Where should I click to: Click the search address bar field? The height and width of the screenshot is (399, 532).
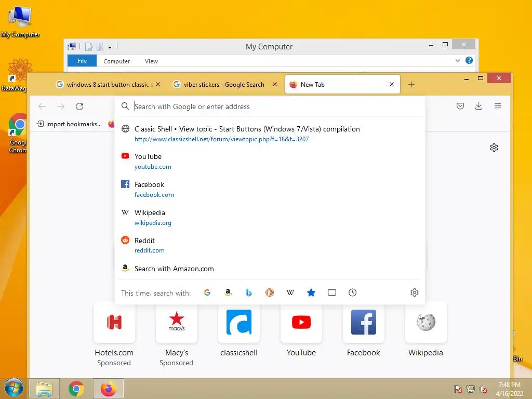pos(270,107)
